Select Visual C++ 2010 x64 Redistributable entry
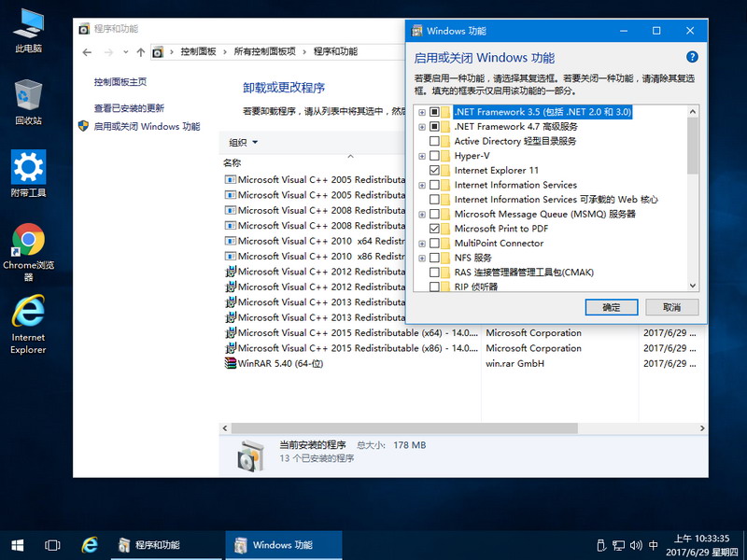The width and height of the screenshot is (747, 560). point(315,241)
